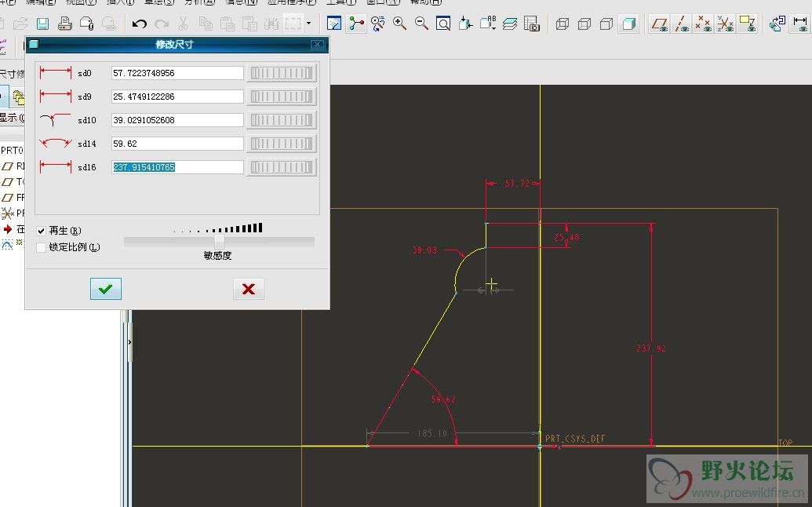The height and width of the screenshot is (507, 812).
Task: Click the sd16 value field 237.915410765
Action: coord(177,167)
